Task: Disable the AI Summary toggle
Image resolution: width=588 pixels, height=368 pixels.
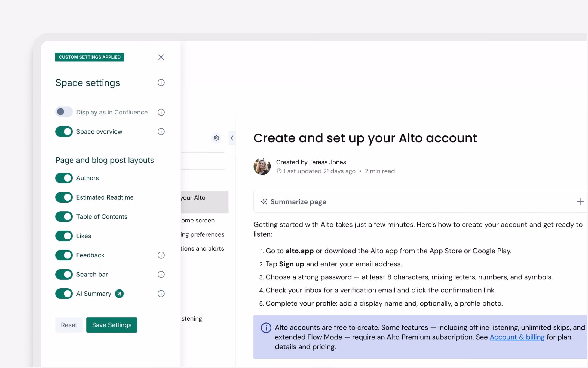Action: (x=64, y=294)
